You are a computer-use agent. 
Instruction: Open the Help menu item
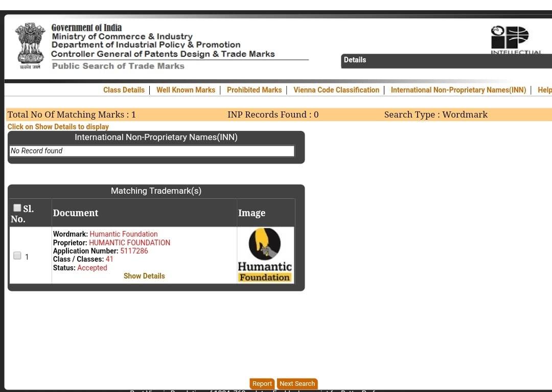[545, 90]
